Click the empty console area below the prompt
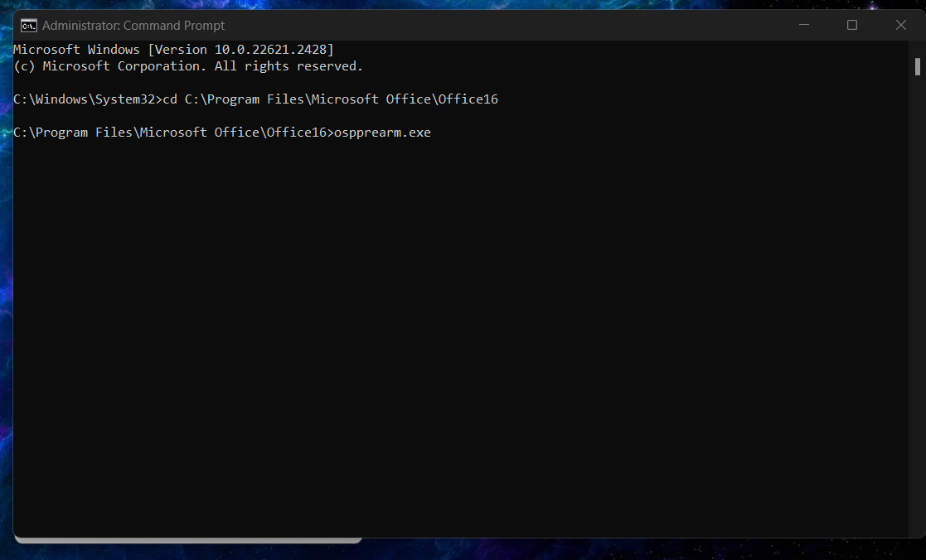This screenshot has width=926, height=560. tap(415, 331)
